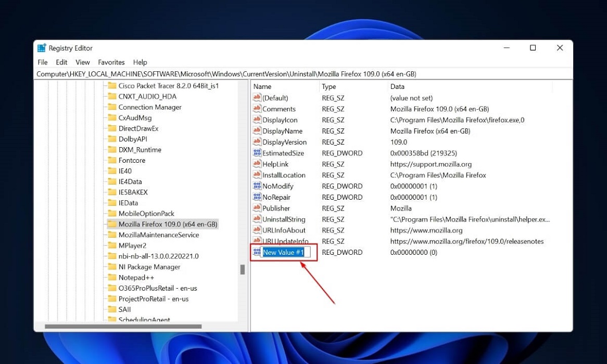Open the Favorites menu

point(111,62)
